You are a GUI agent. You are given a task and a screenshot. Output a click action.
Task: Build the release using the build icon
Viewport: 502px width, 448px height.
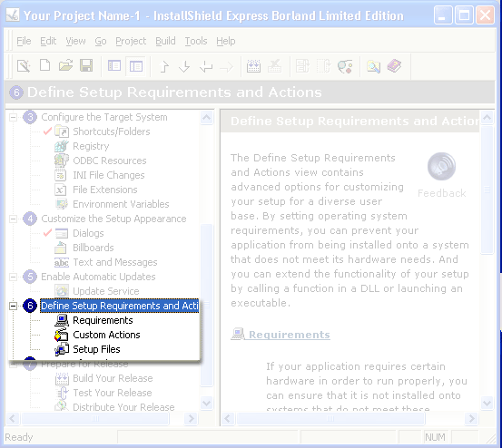click(x=253, y=66)
